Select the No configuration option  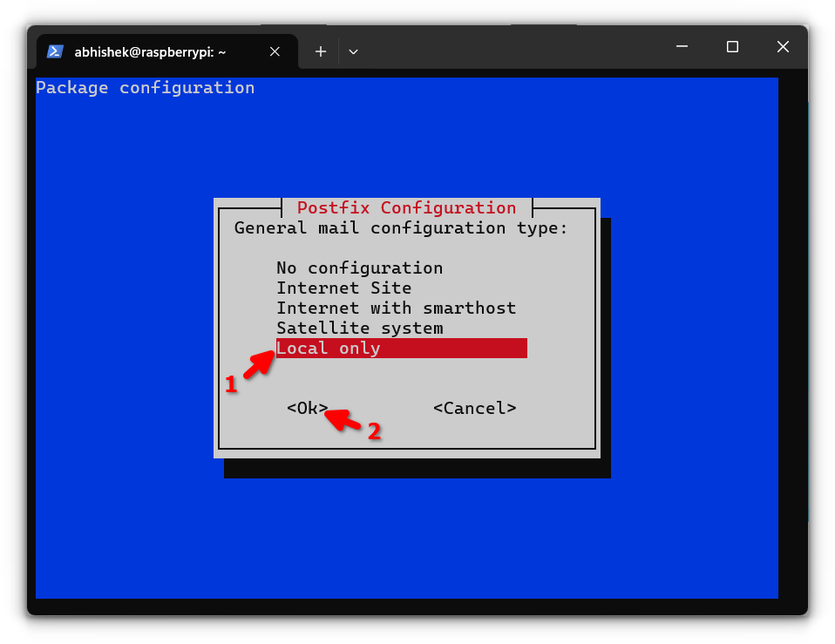359,268
